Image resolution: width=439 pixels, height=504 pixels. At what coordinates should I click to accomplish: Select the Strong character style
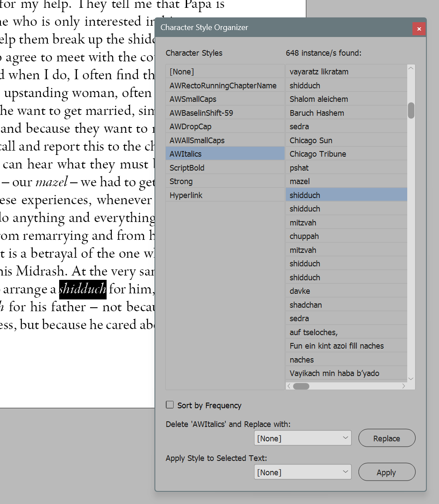pyautogui.click(x=225, y=181)
